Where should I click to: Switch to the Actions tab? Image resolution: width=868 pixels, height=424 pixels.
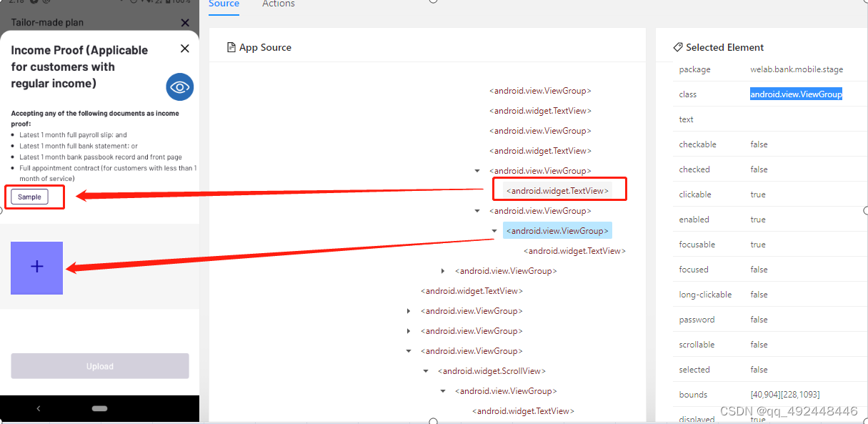click(x=278, y=4)
